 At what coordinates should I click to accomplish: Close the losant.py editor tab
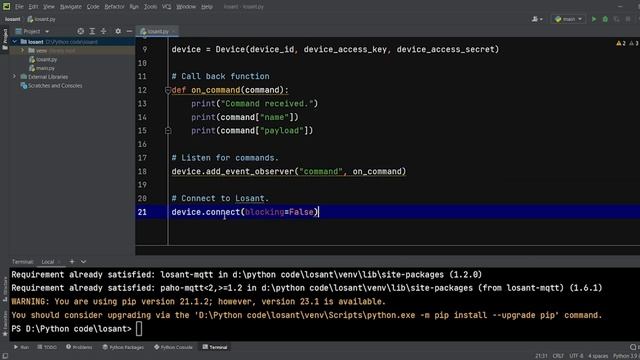(174, 31)
